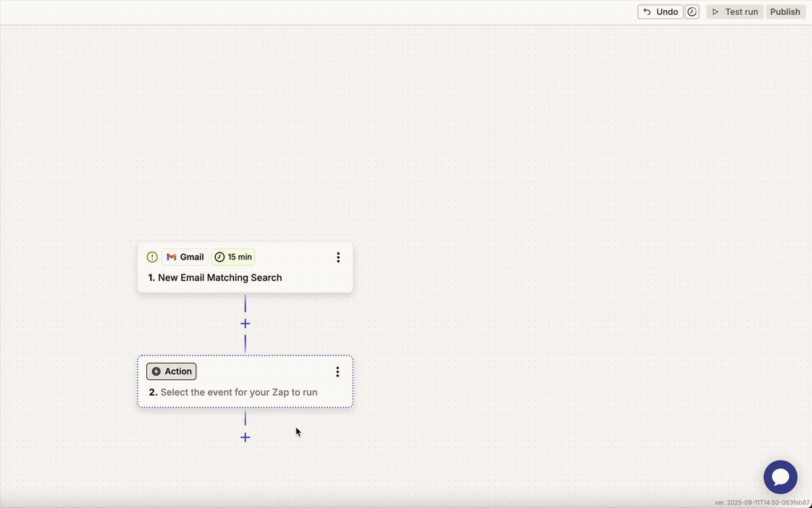Start a Test run of the Zap
812x508 pixels.
pyautogui.click(x=734, y=12)
